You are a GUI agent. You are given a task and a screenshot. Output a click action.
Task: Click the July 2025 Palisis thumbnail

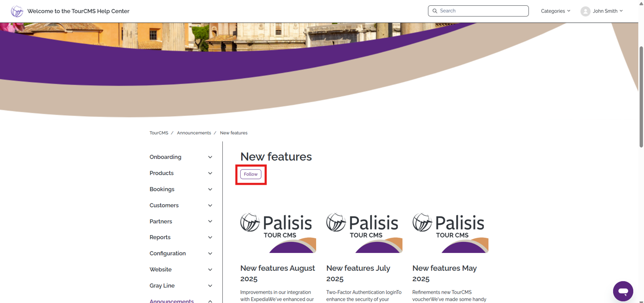pos(364,232)
